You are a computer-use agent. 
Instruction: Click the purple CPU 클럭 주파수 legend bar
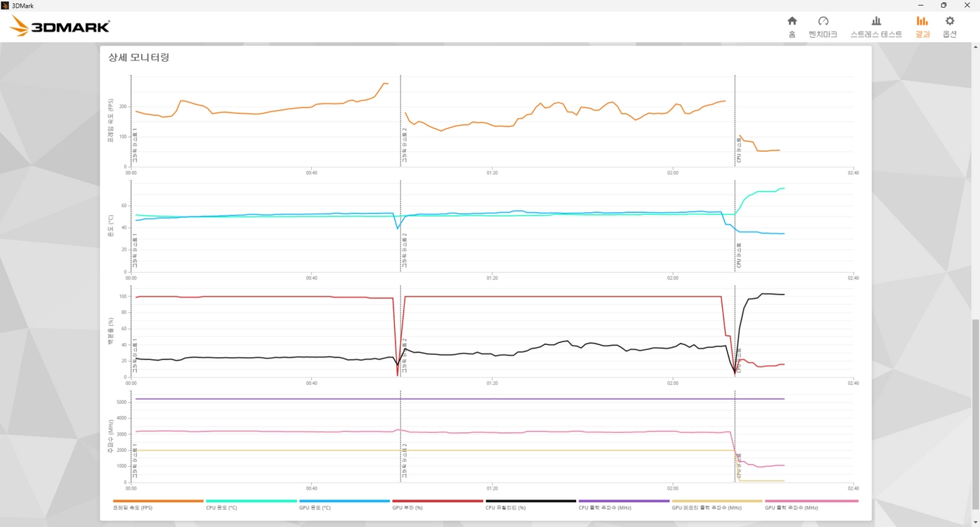click(624, 501)
